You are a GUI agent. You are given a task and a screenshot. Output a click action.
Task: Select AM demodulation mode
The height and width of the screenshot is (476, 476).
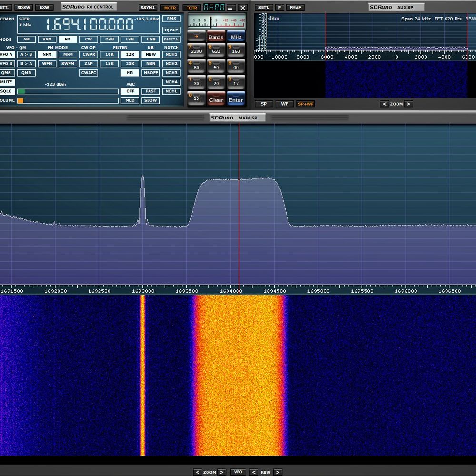click(x=26, y=39)
